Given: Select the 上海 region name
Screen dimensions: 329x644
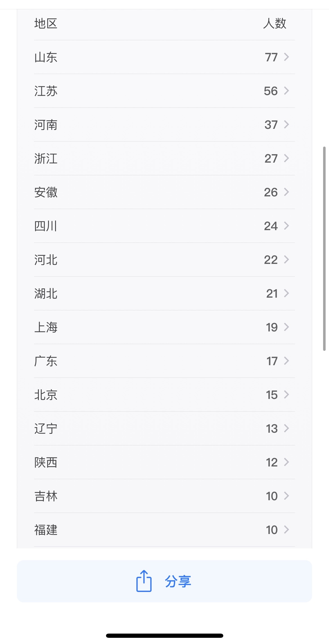Looking at the screenshot, I should (x=46, y=327).
